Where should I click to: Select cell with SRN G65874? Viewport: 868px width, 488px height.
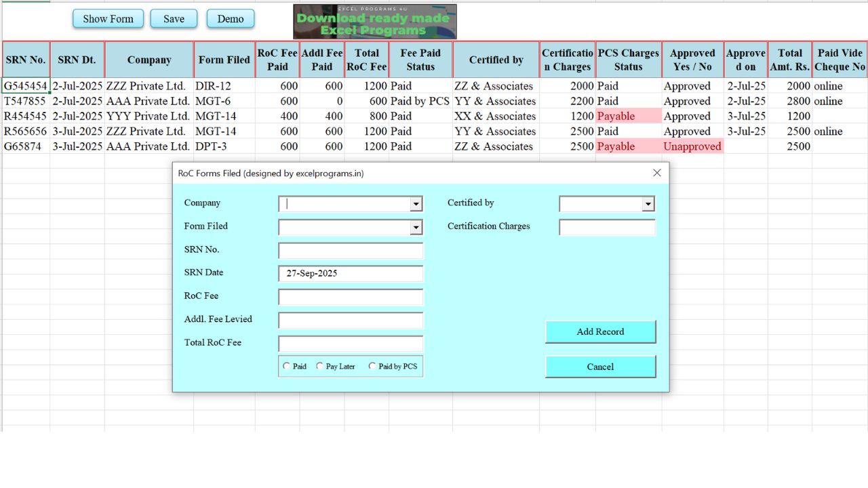point(26,146)
